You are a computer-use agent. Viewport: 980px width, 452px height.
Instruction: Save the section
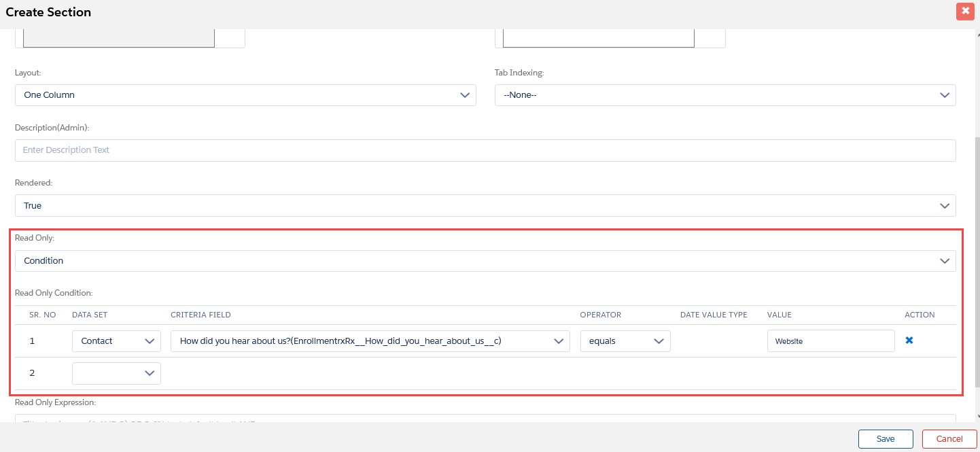885,439
